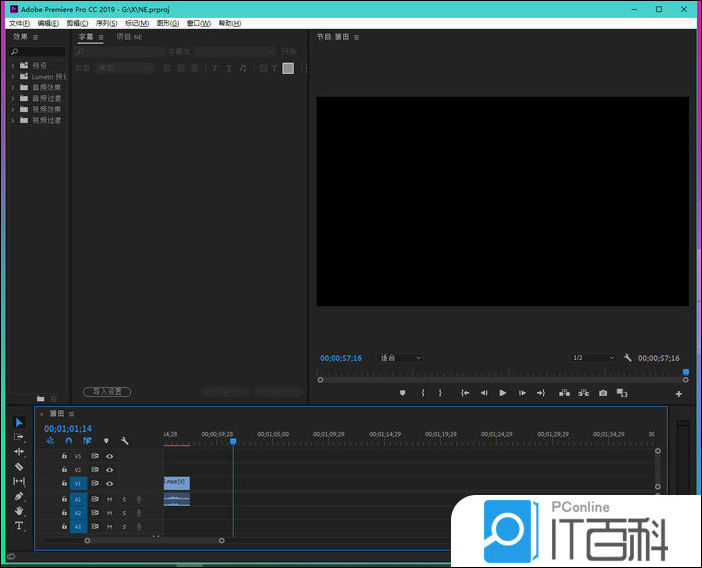Open the playback resolution dropdown showing 1/2
Screen dimensions: 702x568
pos(593,358)
